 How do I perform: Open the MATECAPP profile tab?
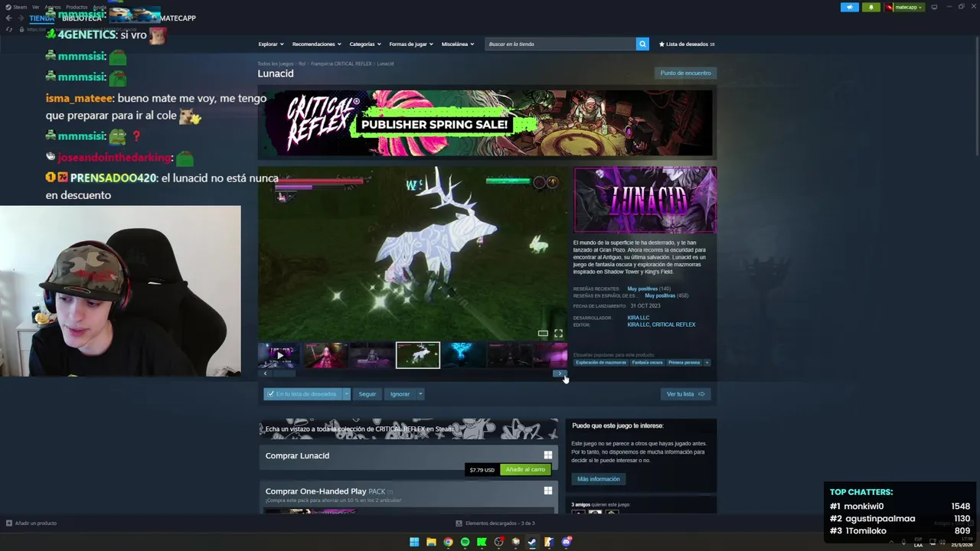click(178, 18)
